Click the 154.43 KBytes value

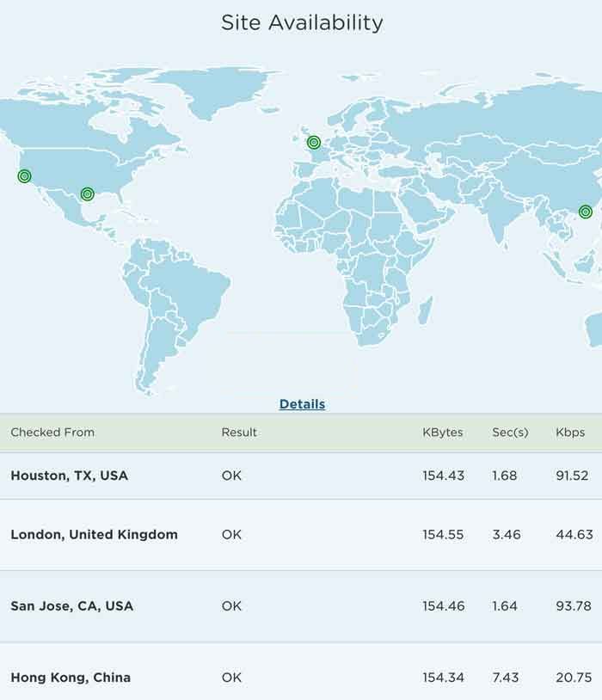[444, 476]
